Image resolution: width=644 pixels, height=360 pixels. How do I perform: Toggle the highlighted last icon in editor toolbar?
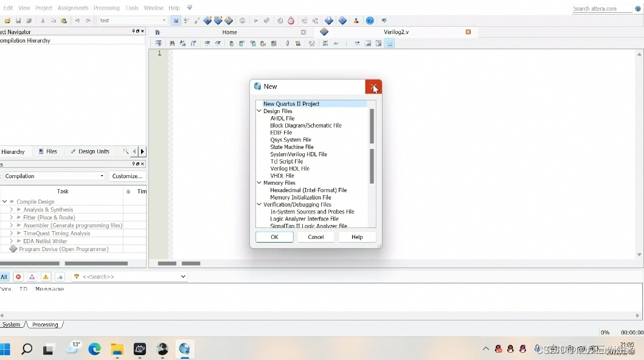tap(389, 43)
